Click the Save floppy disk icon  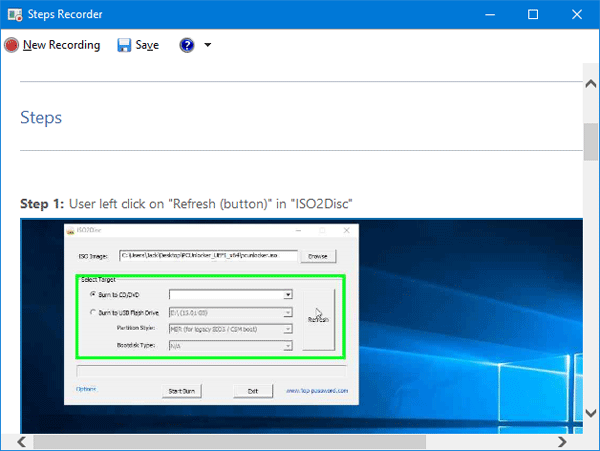[x=125, y=45]
